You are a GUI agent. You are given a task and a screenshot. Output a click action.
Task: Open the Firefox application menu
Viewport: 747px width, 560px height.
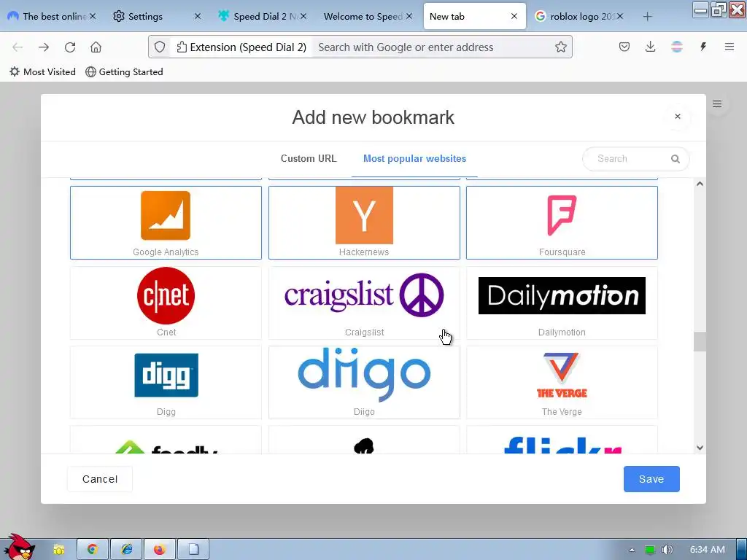click(729, 47)
